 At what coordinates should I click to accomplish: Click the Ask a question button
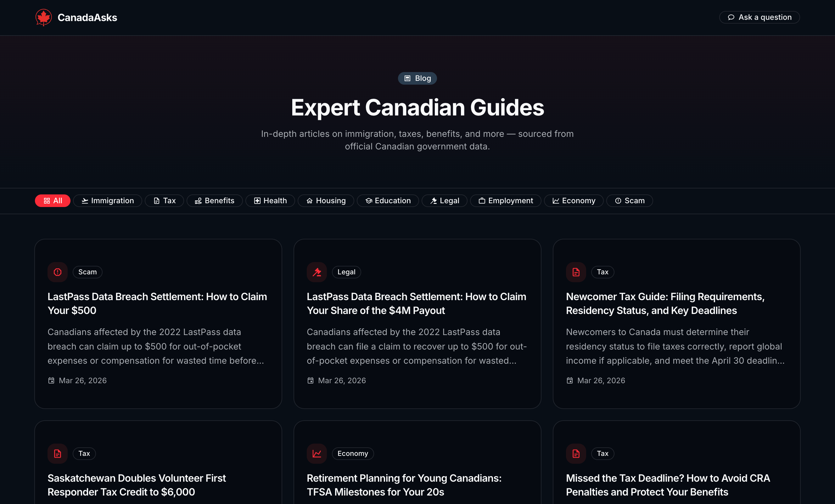759,17
